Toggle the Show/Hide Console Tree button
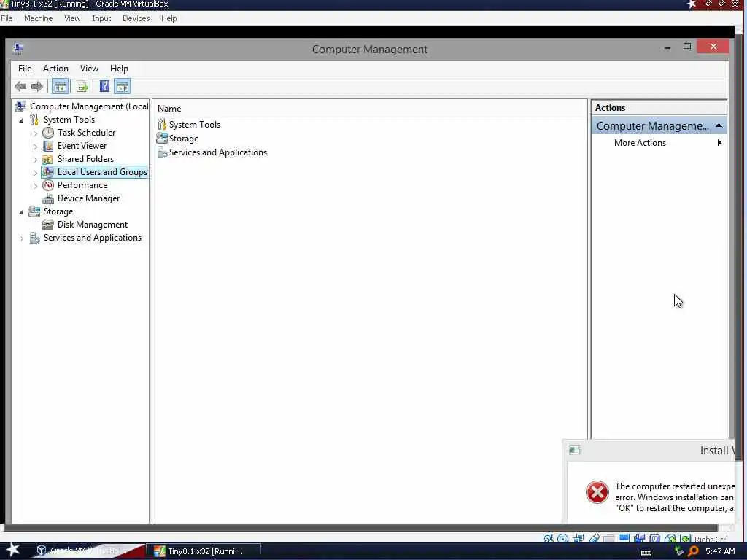Screen dimensions: 747x560 point(60,87)
